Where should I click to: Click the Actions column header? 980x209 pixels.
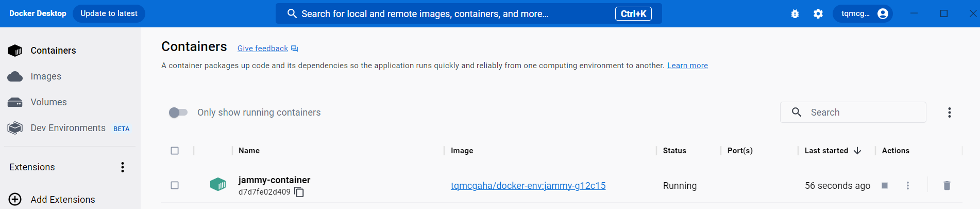click(x=895, y=151)
